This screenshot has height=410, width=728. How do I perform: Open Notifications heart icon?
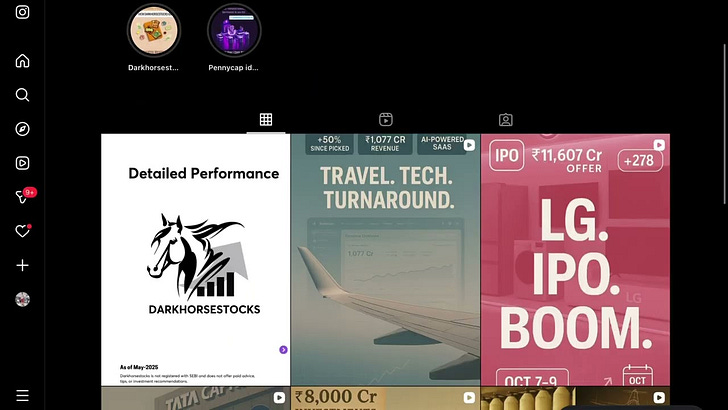[x=22, y=231]
